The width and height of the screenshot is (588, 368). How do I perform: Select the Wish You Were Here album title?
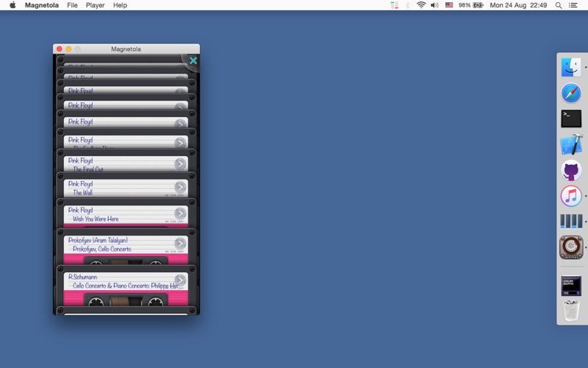[96, 219]
